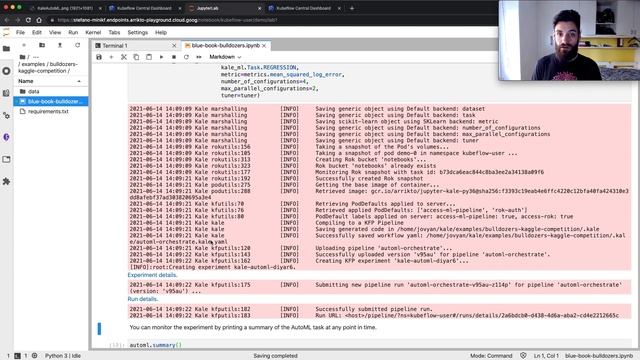Click Python 3 | Idle kernel status
Screen dimensions: 640x360
coord(62,356)
